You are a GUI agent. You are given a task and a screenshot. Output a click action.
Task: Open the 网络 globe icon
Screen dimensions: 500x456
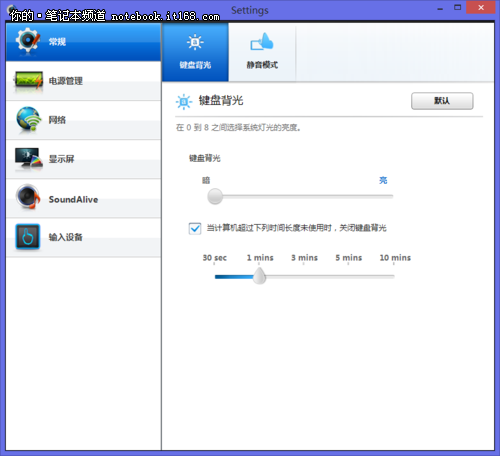(x=28, y=119)
